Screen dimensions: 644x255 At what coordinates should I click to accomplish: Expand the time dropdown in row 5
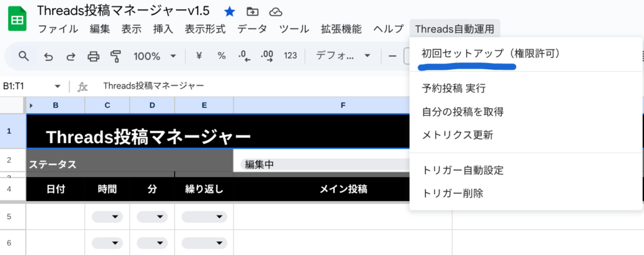pos(107,217)
